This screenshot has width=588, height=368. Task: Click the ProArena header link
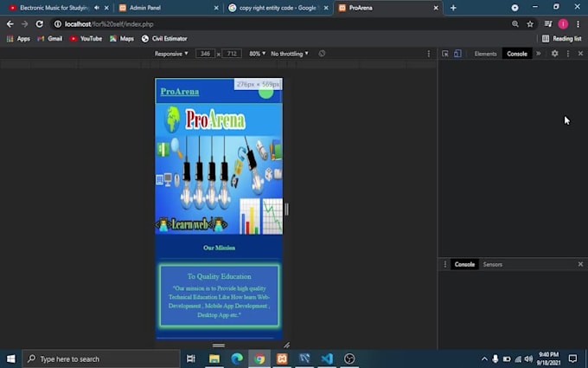point(180,92)
